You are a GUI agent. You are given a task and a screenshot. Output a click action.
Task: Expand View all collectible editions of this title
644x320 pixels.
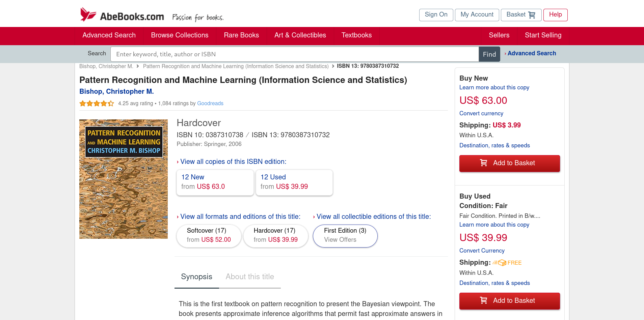[372, 216]
